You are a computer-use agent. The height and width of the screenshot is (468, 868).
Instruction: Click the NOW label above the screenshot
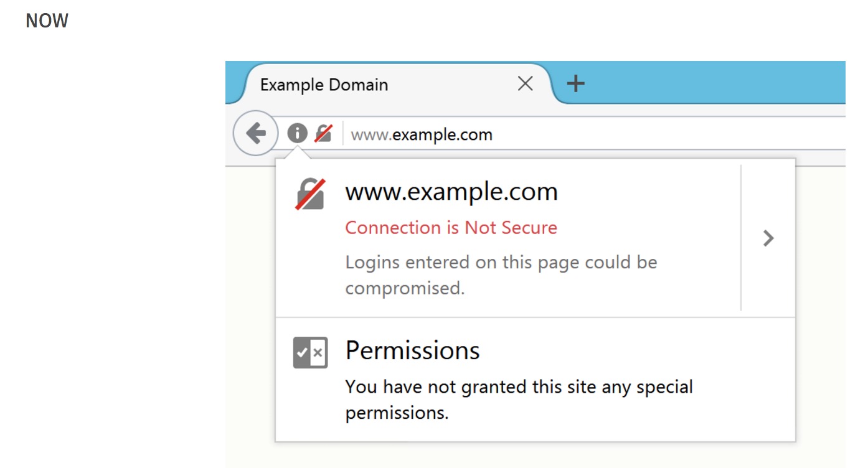click(47, 21)
